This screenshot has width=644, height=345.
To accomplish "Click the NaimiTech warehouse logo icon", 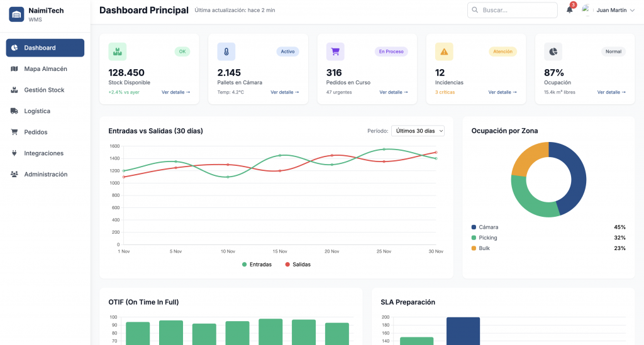I will point(16,14).
